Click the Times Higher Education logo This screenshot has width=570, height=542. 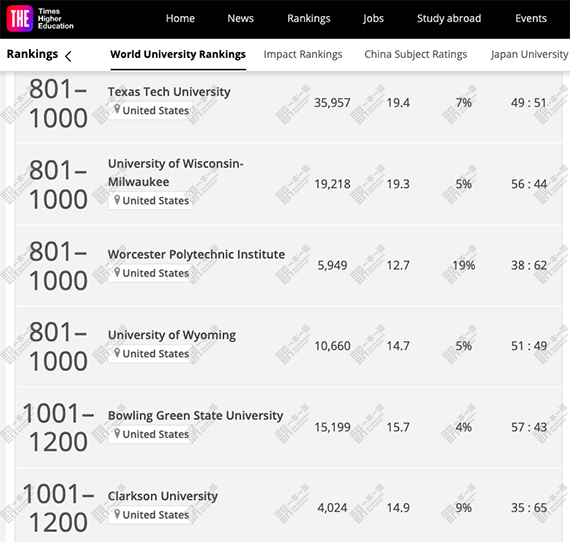click(40, 19)
